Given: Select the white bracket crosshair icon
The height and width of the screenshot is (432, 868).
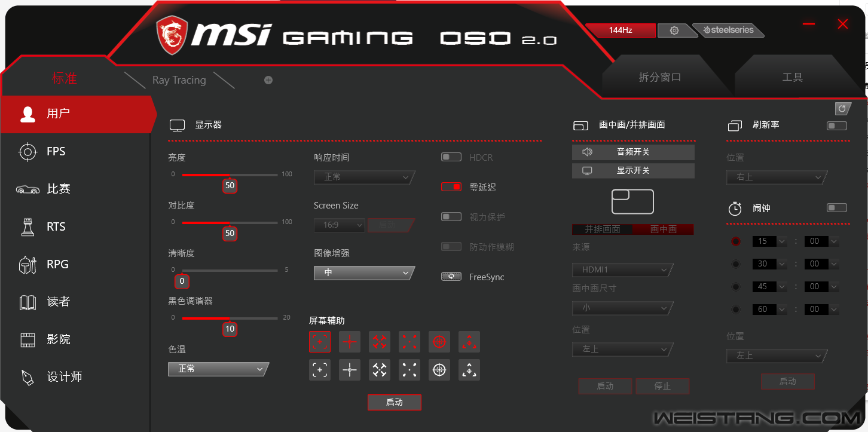Looking at the screenshot, I should click(320, 370).
